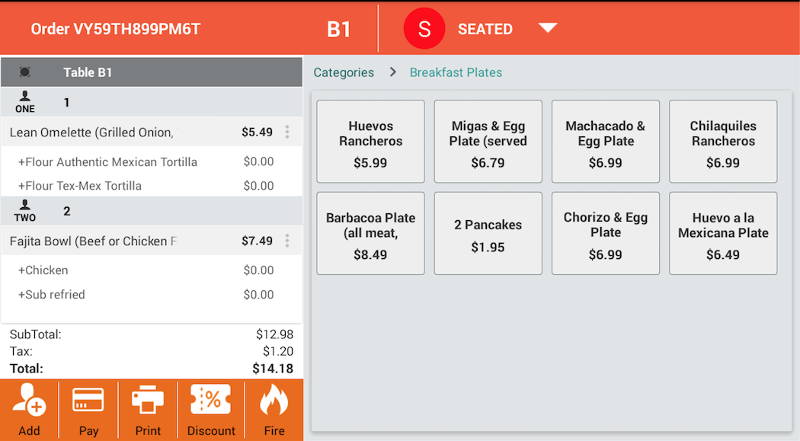The height and width of the screenshot is (441, 800).
Task: Select the guest ONE seat icon
Action: [25, 102]
